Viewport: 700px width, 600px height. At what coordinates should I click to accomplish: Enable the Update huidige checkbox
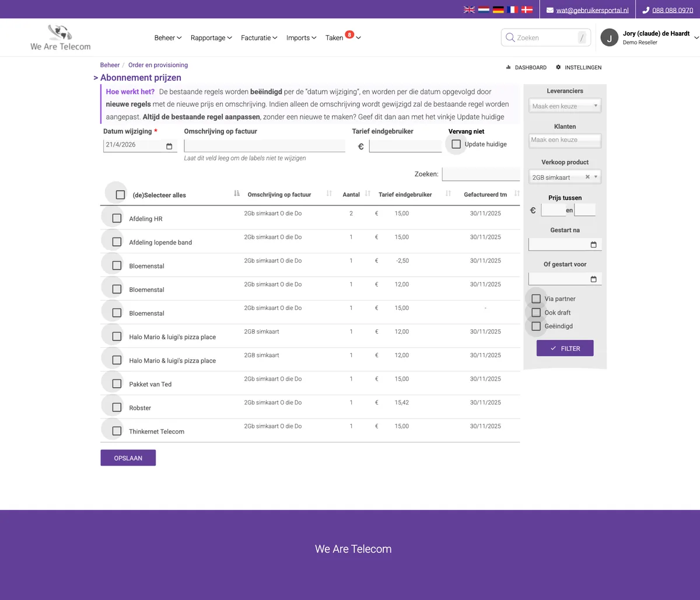pos(456,144)
